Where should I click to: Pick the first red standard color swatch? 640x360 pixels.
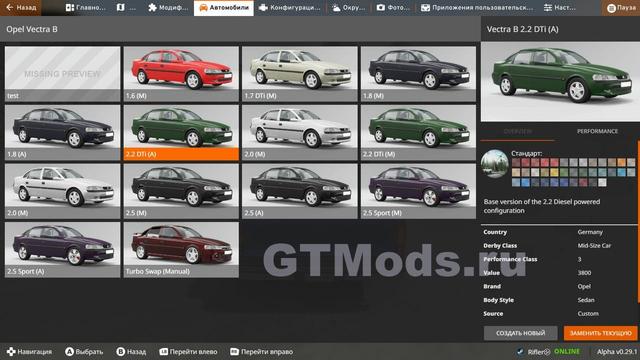coord(516,163)
